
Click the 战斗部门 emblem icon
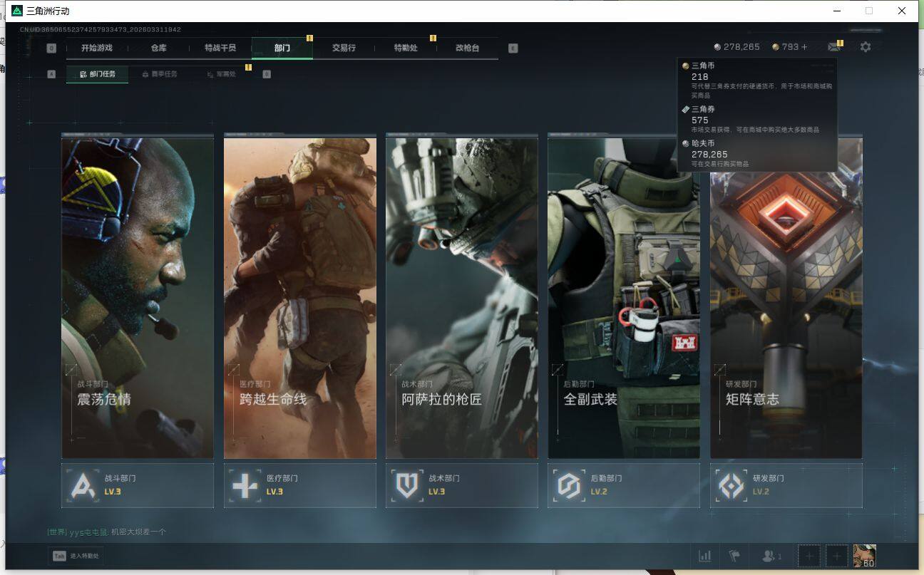pos(84,486)
